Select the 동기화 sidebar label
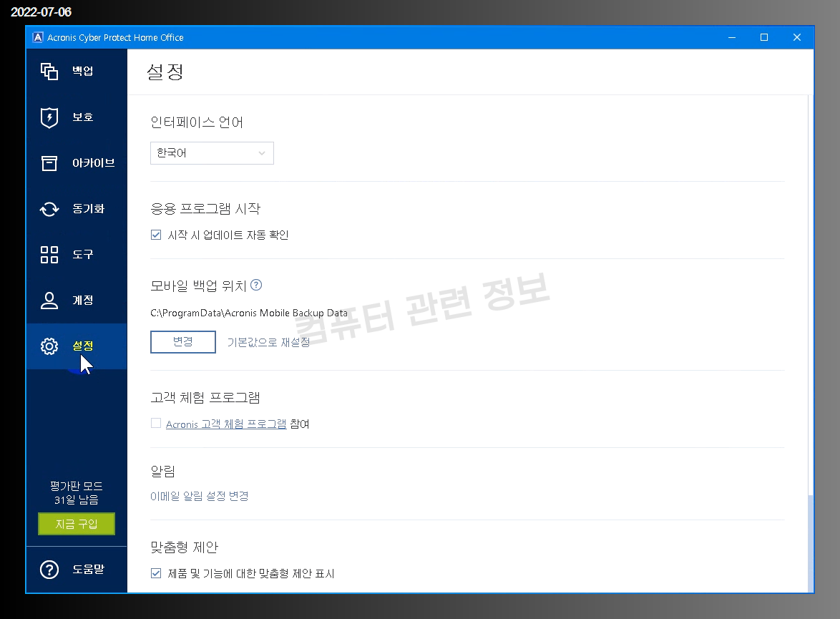This screenshot has height=619, width=840. pyautogui.click(x=89, y=208)
